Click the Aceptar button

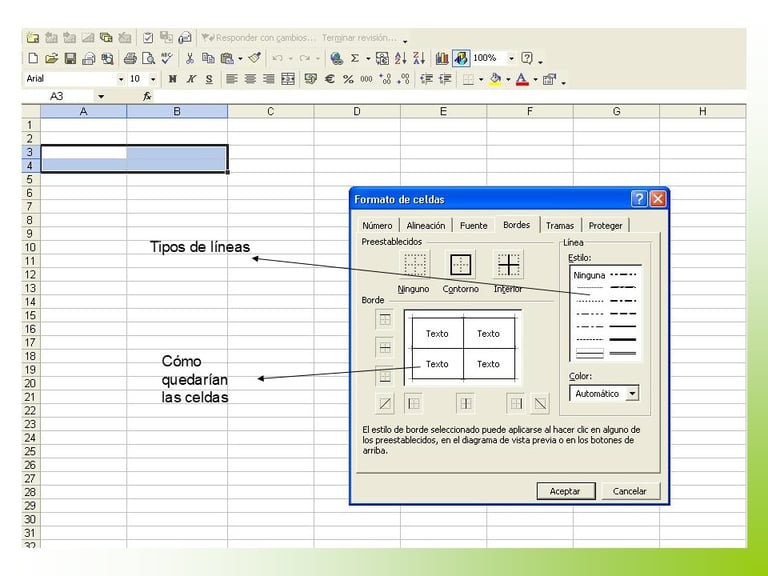pos(566,491)
